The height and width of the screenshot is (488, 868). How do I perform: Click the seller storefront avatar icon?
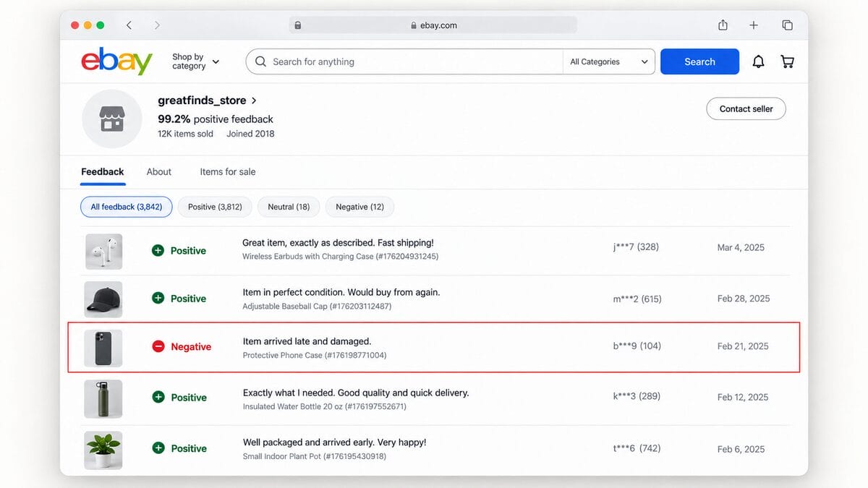tap(111, 119)
